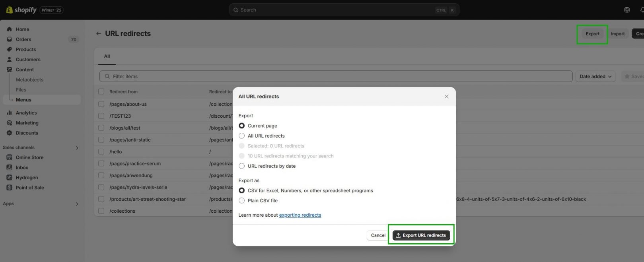Click the Discounts icon in sidebar

(9, 133)
